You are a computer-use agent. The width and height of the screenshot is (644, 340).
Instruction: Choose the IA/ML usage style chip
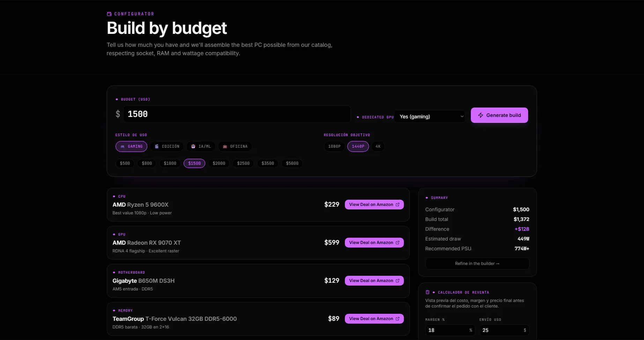coord(201,147)
